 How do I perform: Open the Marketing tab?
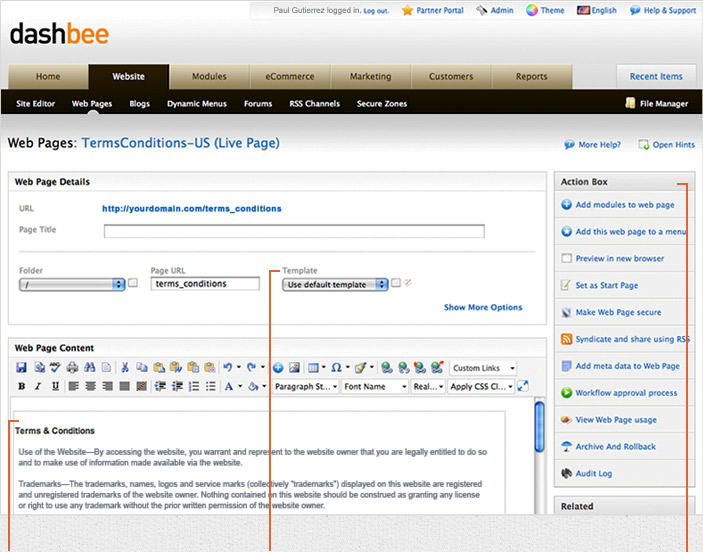point(371,76)
